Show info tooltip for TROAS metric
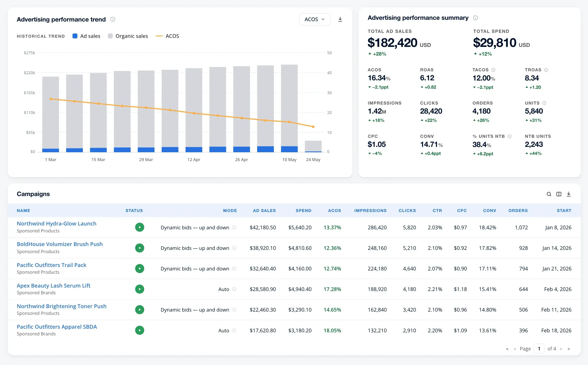The image size is (588, 365). 546,70
